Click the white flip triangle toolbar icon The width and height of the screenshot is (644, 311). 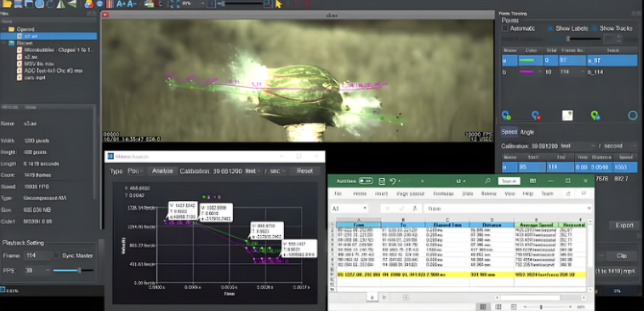(61, 4)
